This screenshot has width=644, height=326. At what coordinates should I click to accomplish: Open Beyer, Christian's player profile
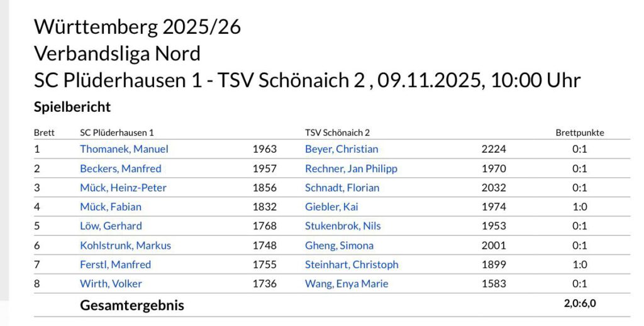341,149
